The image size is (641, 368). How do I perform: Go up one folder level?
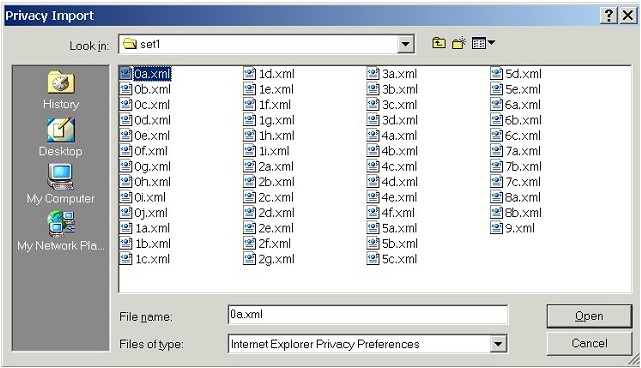point(439,43)
